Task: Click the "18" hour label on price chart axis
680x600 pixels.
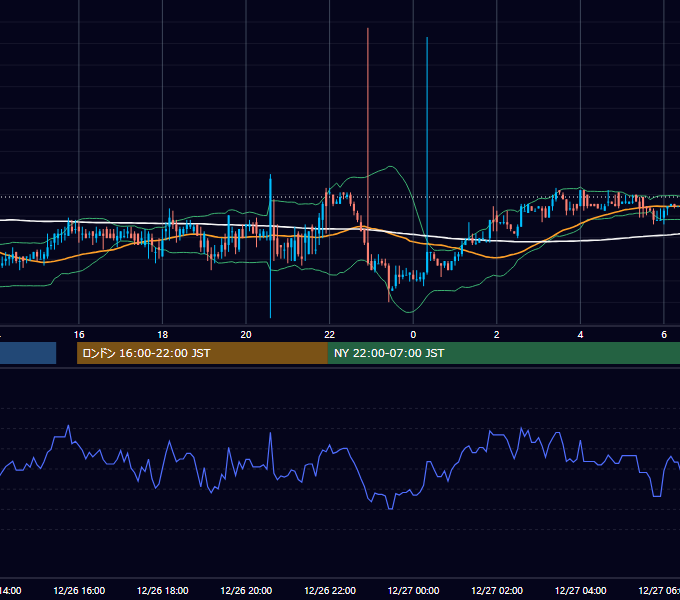Action: click(x=163, y=334)
